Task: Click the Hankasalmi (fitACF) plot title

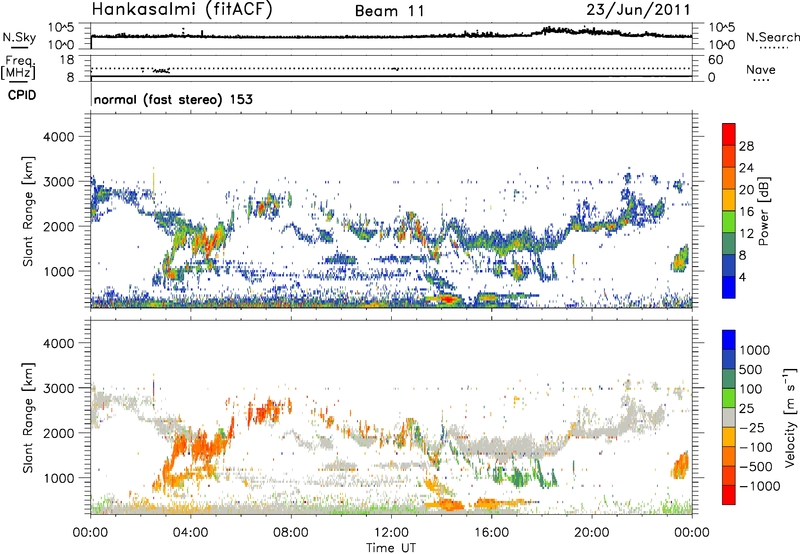Action: [182, 10]
